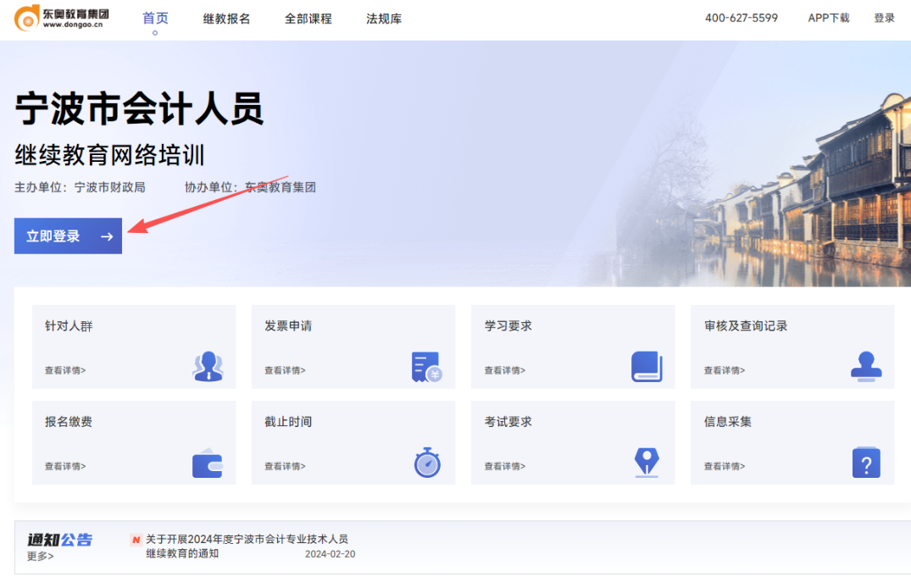Go to the 首页 tab

click(x=155, y=18)
